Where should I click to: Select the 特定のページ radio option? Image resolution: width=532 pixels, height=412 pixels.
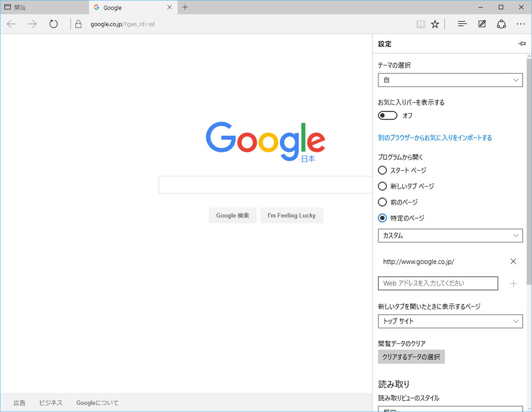[383, 218]
